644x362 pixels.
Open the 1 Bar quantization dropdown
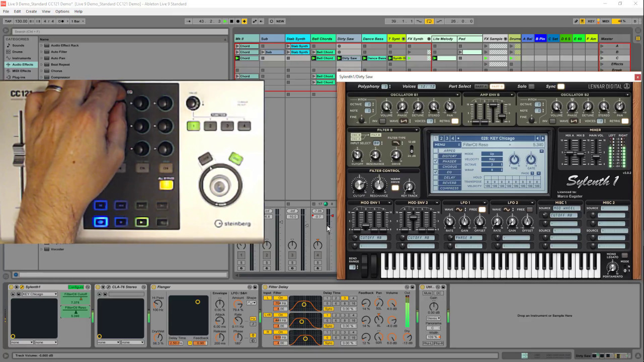tap(77, 21)
